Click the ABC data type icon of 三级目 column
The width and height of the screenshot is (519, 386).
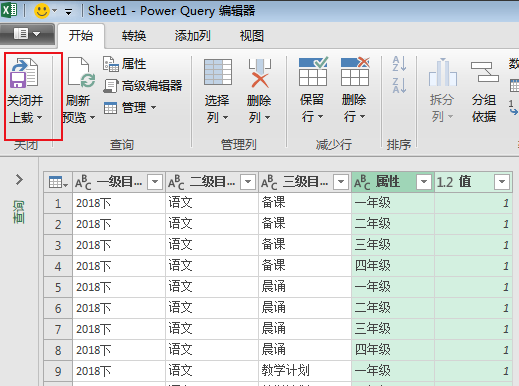[x=269, y=183]
